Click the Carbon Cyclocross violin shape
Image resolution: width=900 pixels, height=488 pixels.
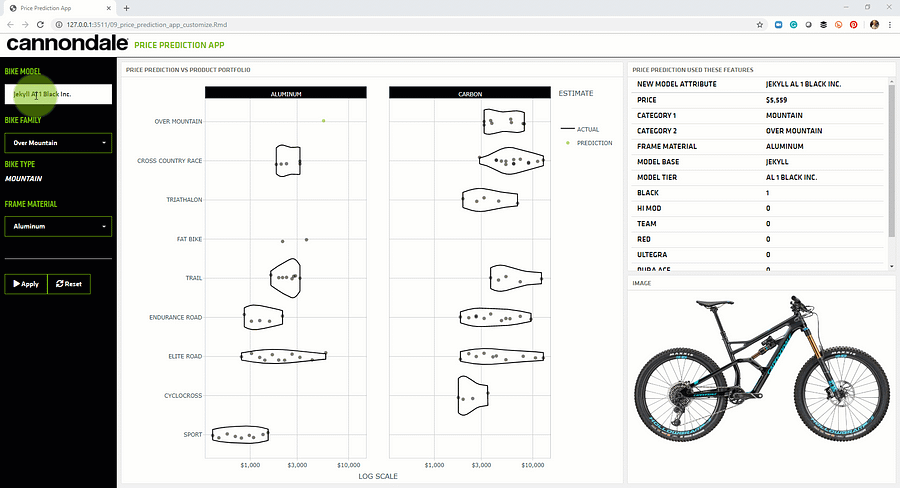[472, 396]
